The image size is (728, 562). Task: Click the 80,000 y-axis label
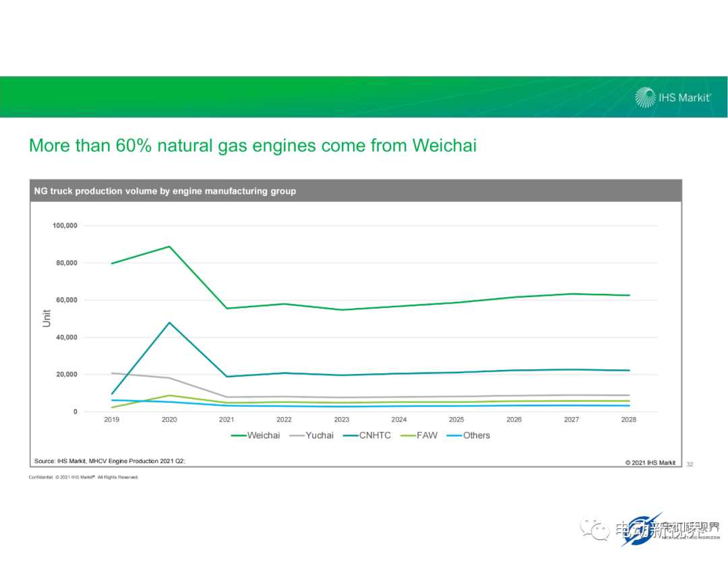67,263
